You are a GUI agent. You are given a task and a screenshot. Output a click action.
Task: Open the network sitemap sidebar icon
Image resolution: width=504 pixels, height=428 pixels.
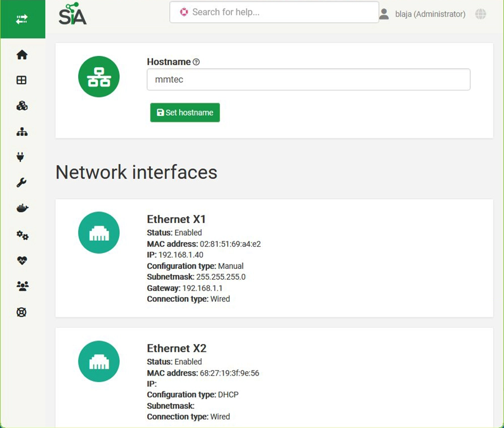(x=22, y=131)
